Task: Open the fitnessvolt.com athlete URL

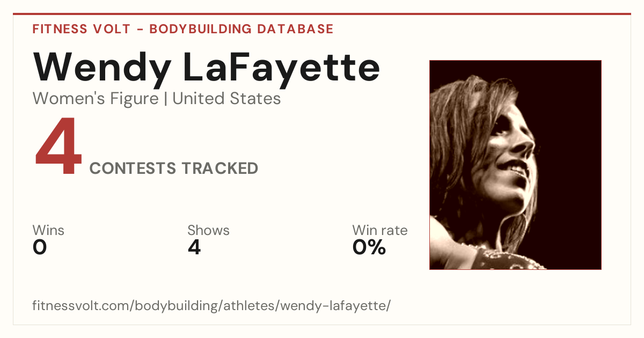Action: 211,306
